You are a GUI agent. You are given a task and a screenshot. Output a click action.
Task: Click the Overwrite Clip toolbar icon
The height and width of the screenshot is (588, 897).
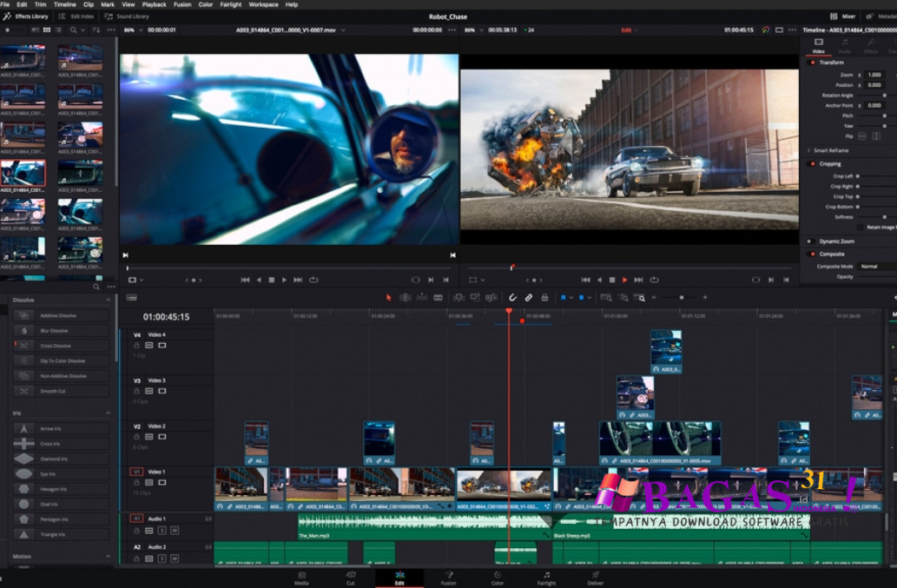tap(475, 297)
